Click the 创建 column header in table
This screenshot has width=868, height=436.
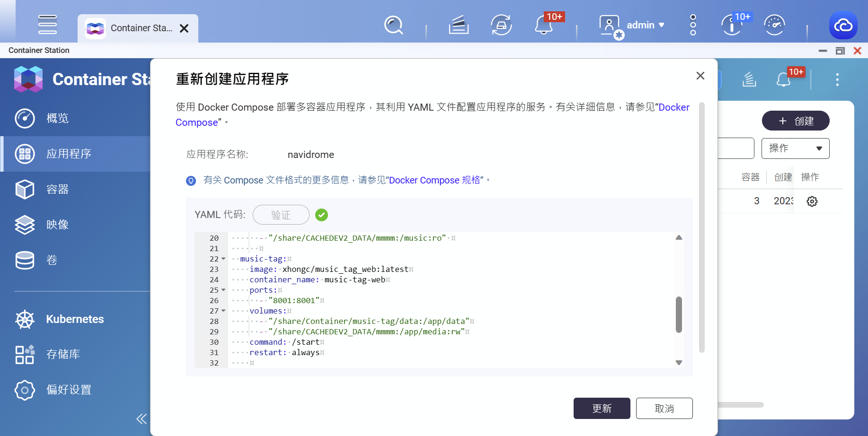(x=783, y=177)
